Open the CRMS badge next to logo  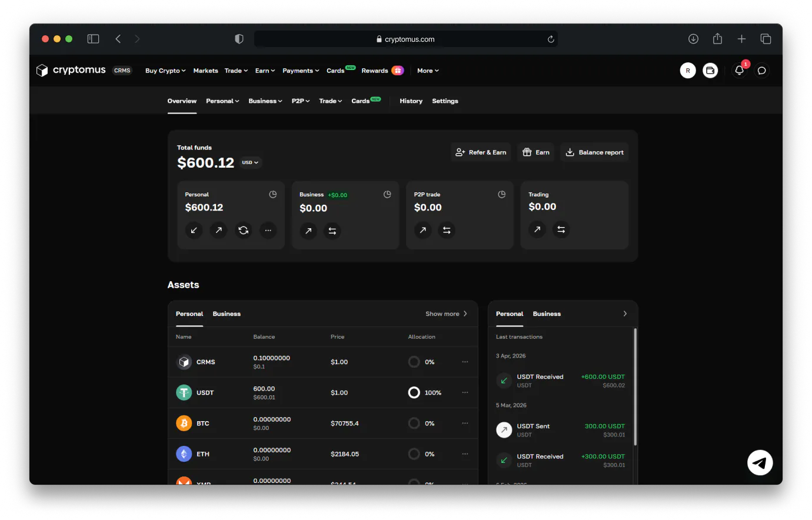(x=122, y=71)
